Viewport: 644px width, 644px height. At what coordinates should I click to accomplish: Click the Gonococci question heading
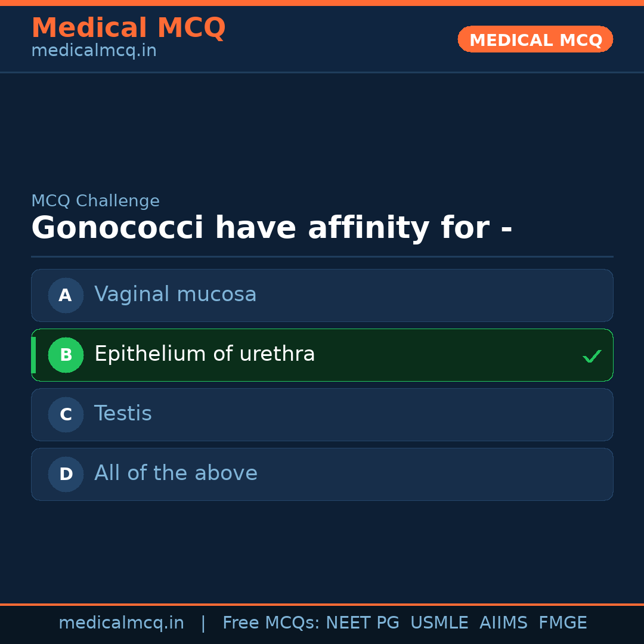(x=271, y=228)
